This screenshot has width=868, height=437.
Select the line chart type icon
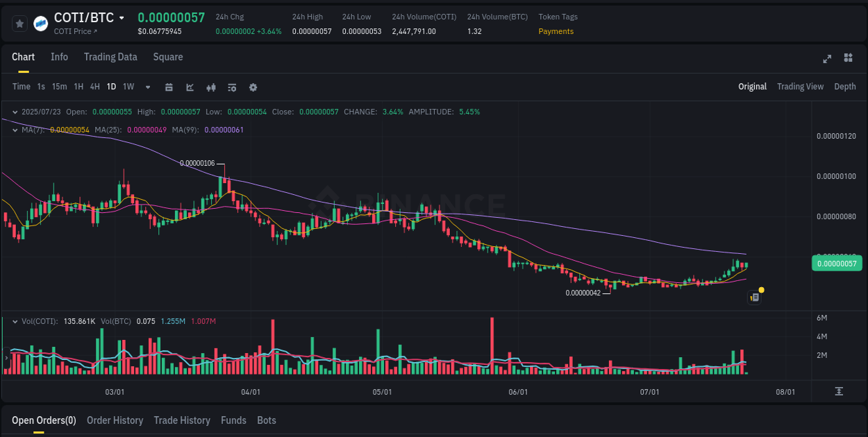pyautogui.click(x=190, y=87)
